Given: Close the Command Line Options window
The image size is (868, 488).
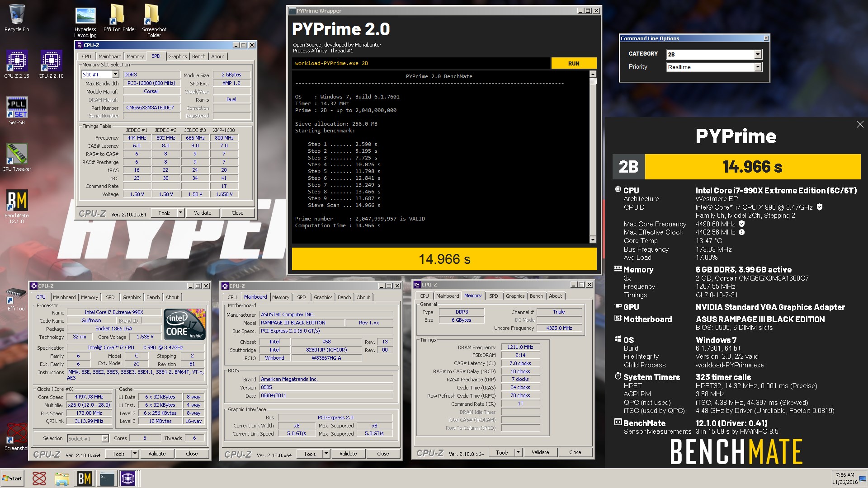Looking at the screenshot, I should coord(766,38).
